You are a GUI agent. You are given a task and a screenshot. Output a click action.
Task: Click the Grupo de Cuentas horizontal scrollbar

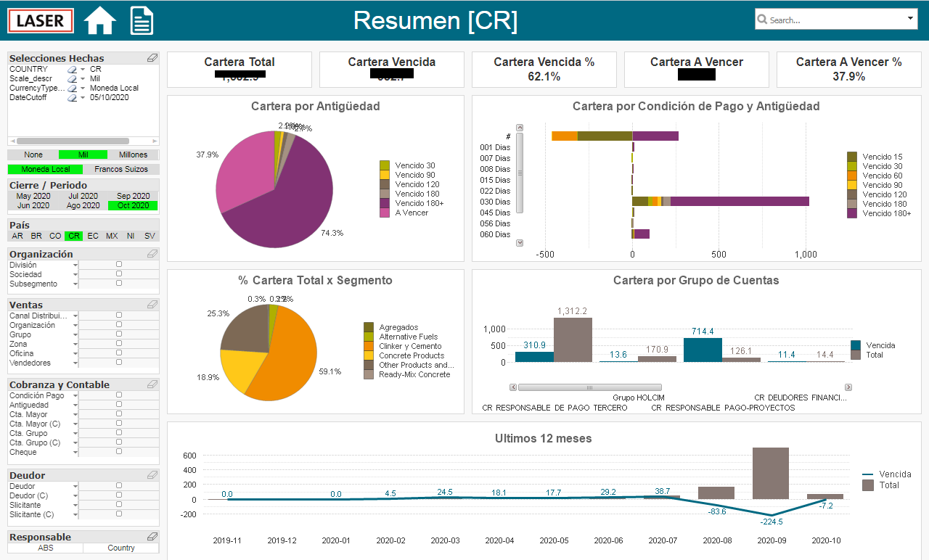pyautogui.click(x=681, y=387)
